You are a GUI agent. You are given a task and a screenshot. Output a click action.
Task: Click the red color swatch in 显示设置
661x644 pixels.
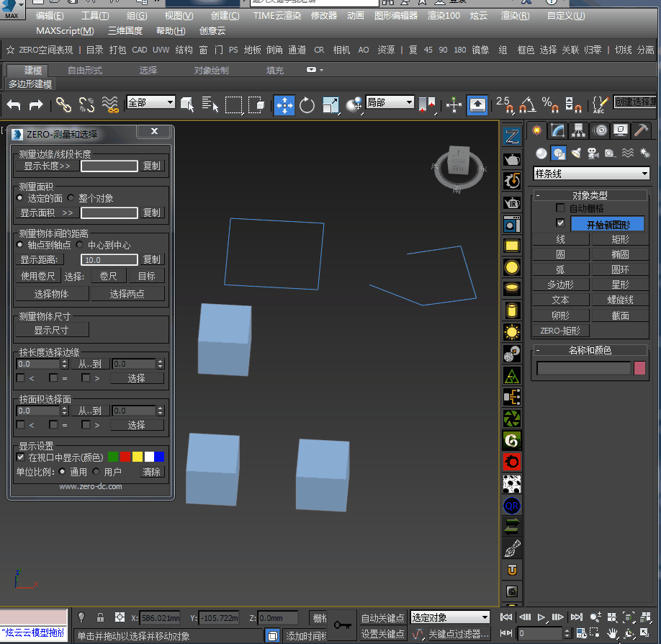(x=125, y=457)
